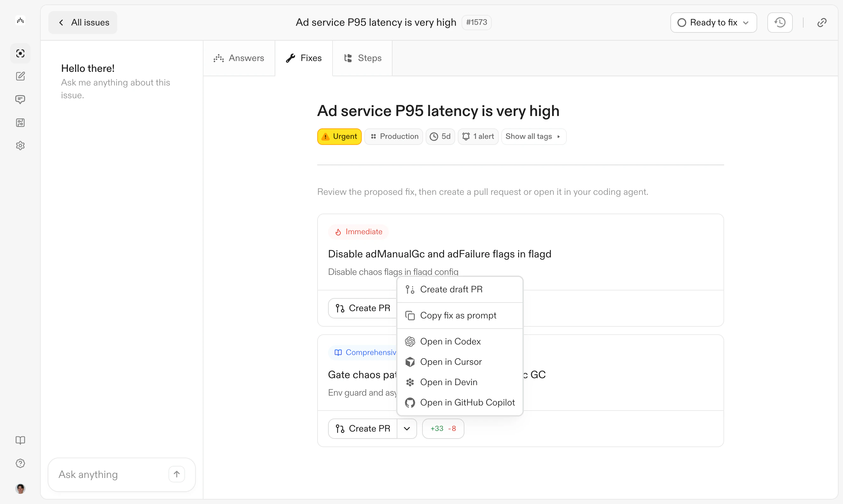Open the chat conversations panel
This screenshot has height=504, width=843.
click(x=20, y=99)
